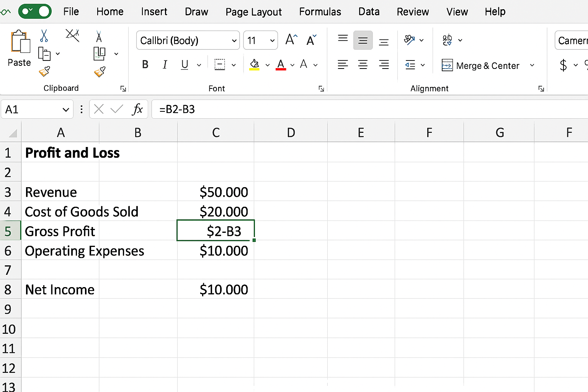Viewport: 588px width, 392px height.
Task: Select the Net Income label cell
Action: (60, 289)
